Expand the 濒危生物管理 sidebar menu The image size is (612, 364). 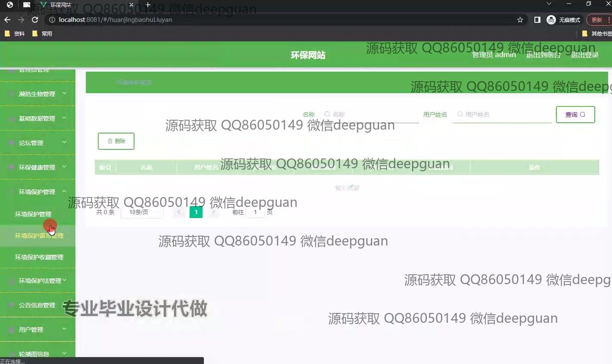tap(38, 94)
